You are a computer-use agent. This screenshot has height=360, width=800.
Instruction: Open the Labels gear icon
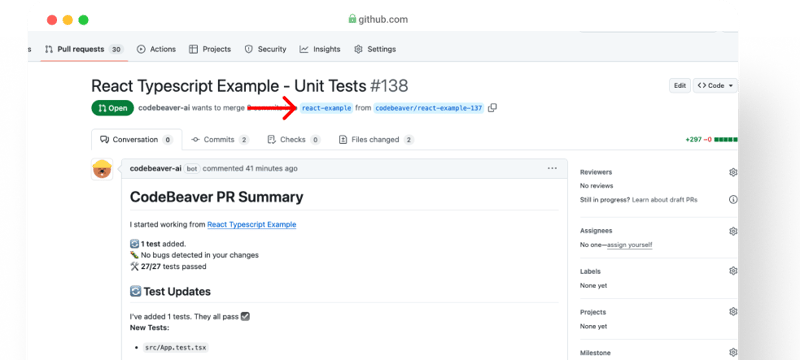[733, 271]
